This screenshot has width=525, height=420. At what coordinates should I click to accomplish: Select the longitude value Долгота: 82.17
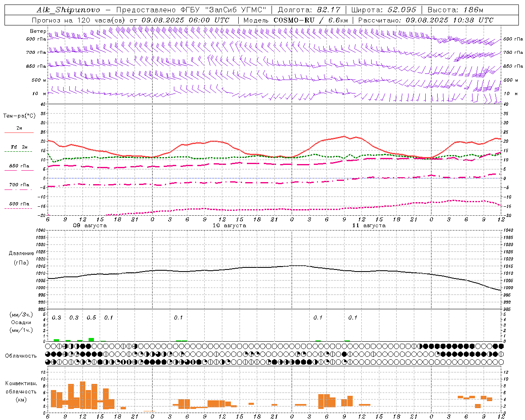pos(309,10)
